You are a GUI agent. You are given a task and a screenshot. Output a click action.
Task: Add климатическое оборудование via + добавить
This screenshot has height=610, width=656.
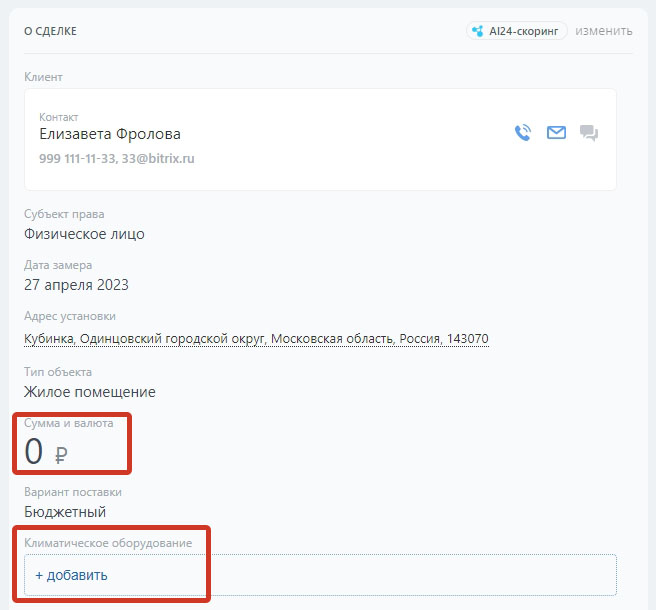point(72,575)
